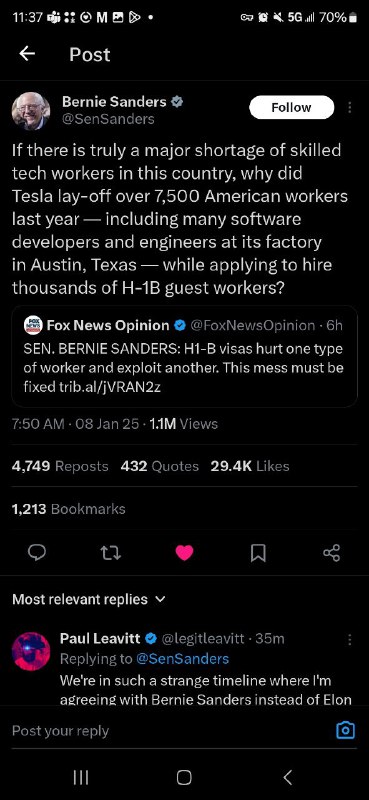Expand the Most relevant replies sorting

pyautogui.click(x=89, y=599)
